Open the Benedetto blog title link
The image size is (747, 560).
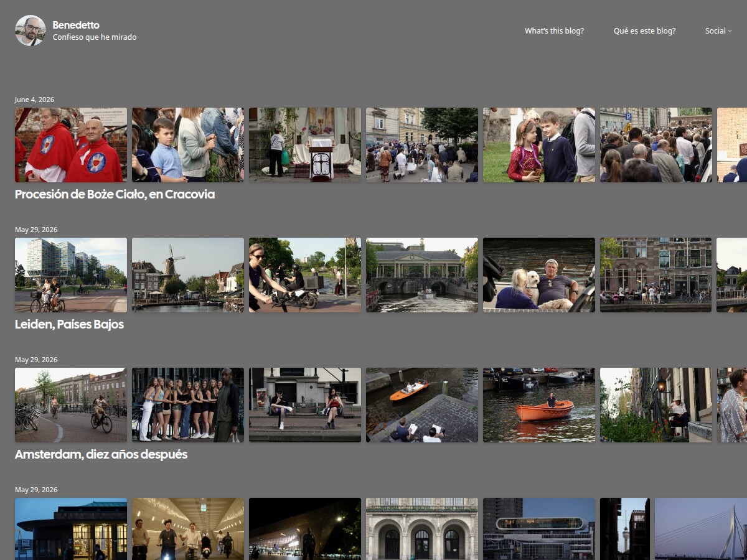coord(76,25)
